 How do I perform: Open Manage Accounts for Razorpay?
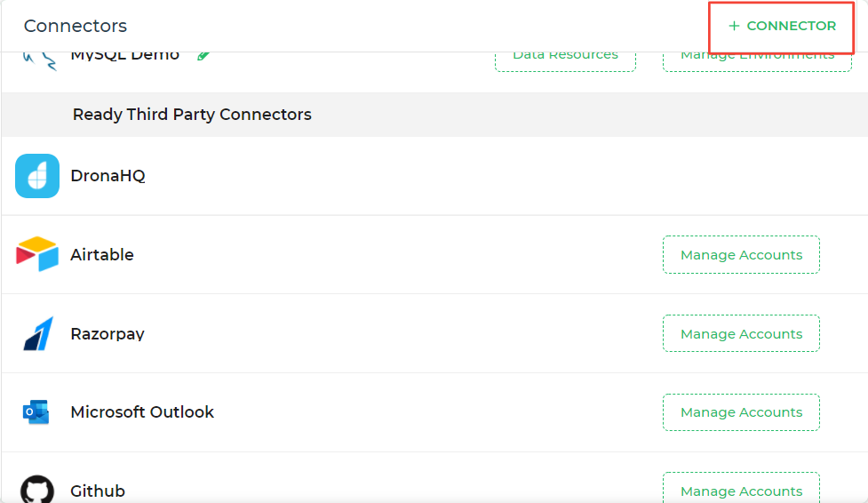(x=741, y=334)
